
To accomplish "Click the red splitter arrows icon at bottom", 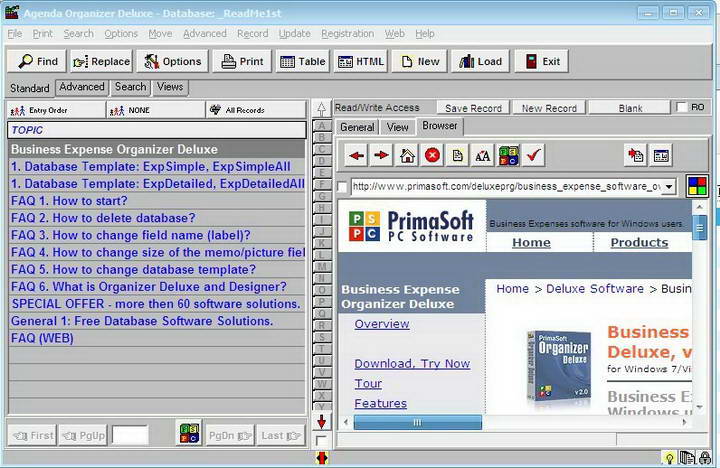I will [322, 458].
